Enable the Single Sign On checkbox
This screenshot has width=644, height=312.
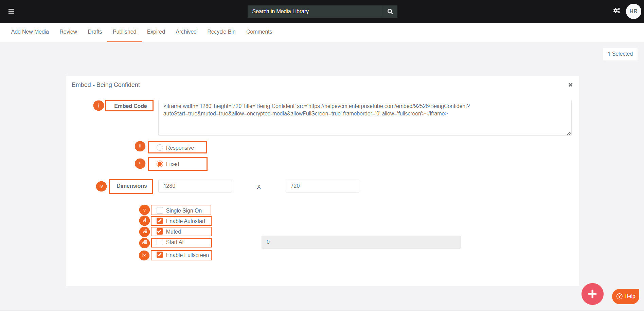point(160,210)
